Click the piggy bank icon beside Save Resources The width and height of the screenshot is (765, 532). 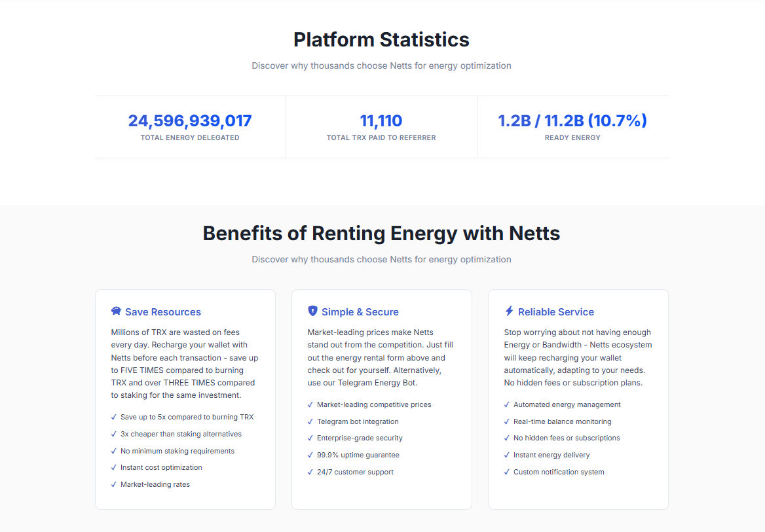[x=117, y=311]
